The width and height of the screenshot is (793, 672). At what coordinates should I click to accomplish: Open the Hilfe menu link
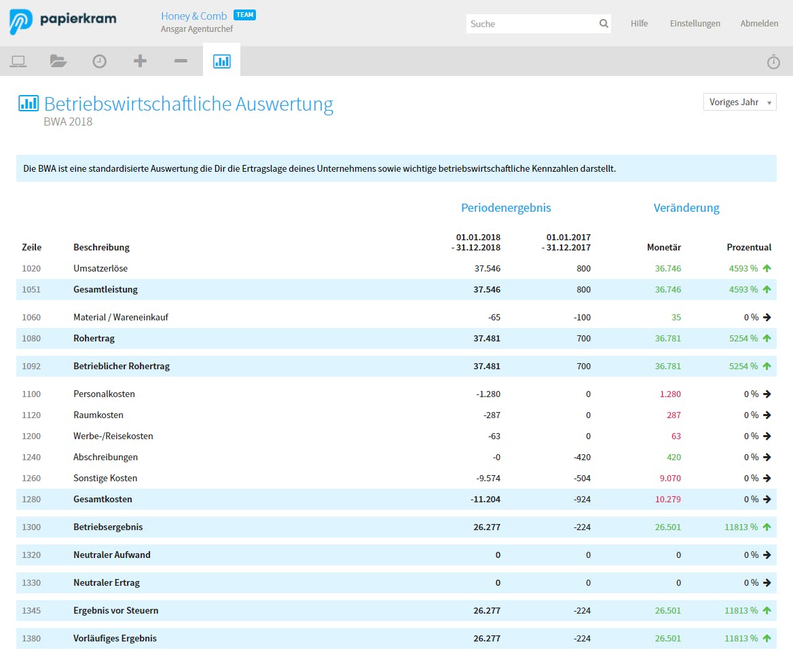[x=639, y=24]
